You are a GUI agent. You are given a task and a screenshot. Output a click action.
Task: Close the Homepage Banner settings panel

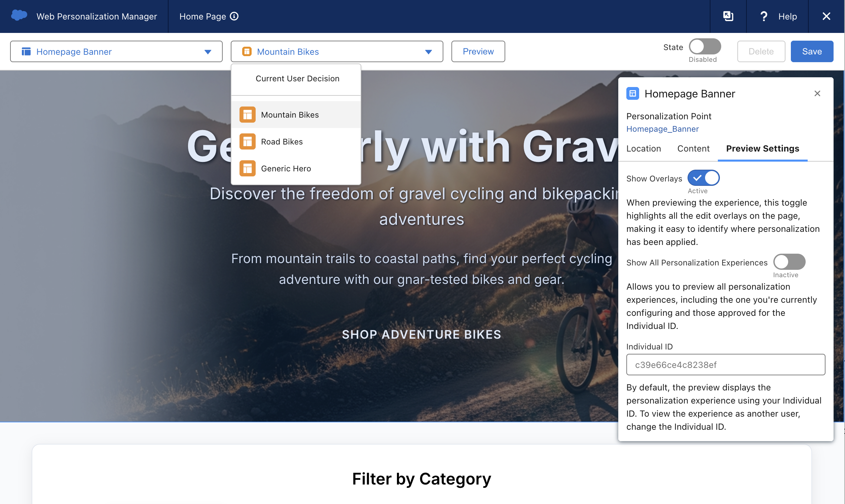point(817,93)
